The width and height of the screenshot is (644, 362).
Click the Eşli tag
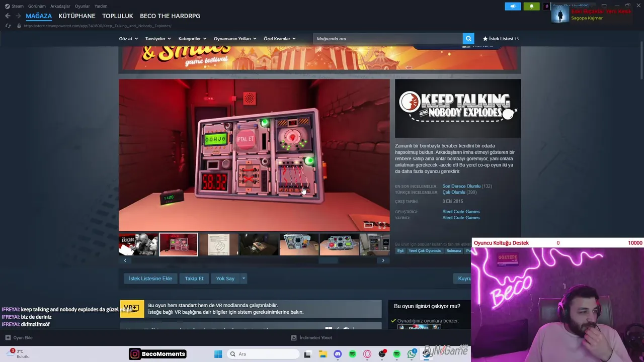click(400, 251)
